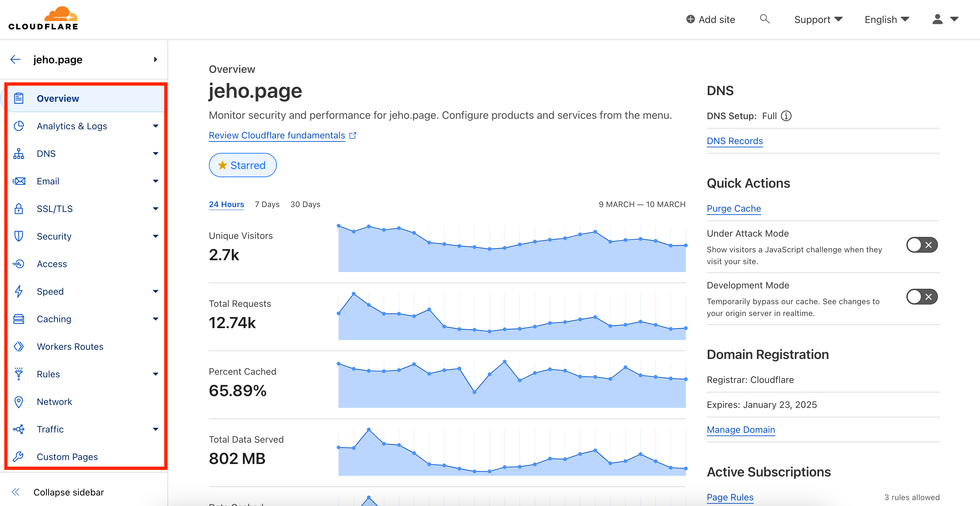Click Collapse sidebar label
Screen dimensions: 980x506
[69, 492]
